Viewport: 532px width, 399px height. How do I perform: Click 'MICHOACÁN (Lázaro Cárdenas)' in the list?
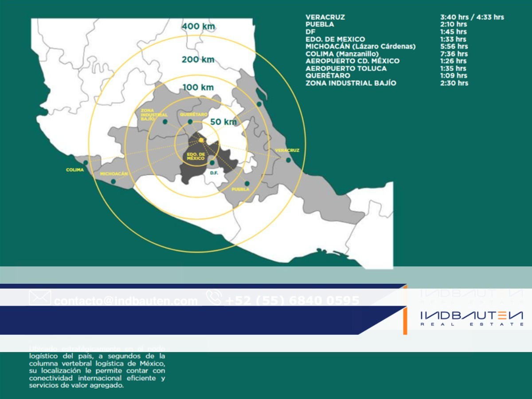click(360, 47)
